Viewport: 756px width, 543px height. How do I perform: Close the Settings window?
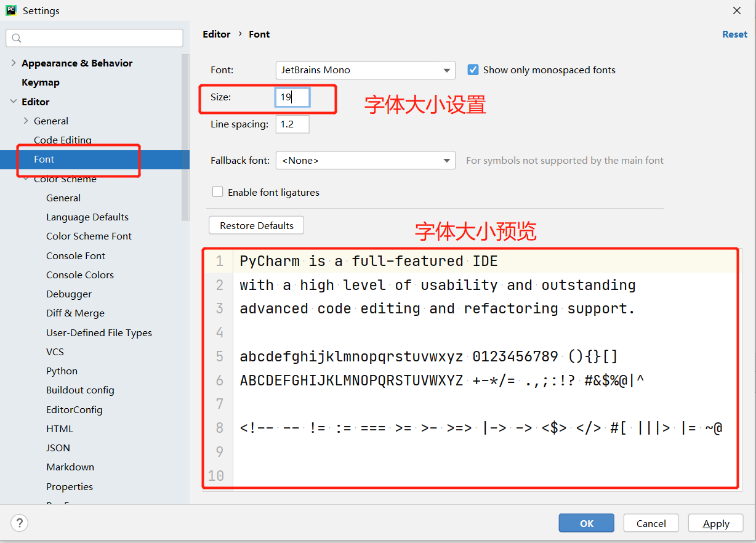pos(737,10)
